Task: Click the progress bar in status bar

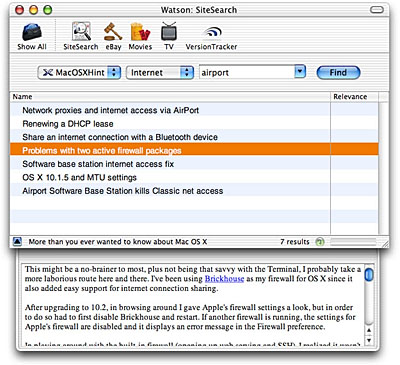Action: click(353, 242)
